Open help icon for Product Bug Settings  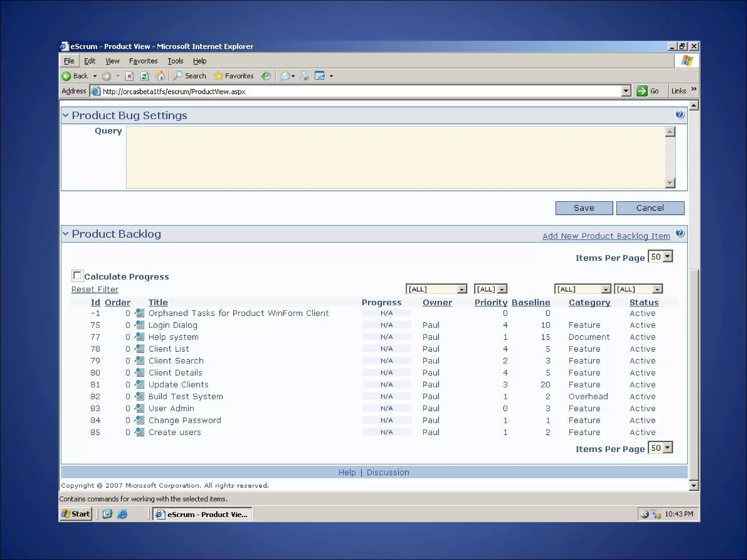coord(679,115)
